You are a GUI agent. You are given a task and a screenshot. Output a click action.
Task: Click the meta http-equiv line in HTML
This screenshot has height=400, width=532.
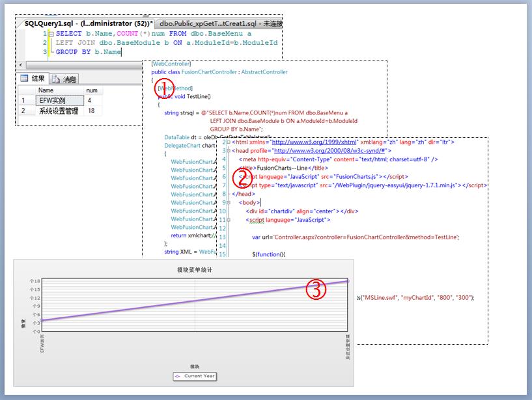[x=338, y=159]
